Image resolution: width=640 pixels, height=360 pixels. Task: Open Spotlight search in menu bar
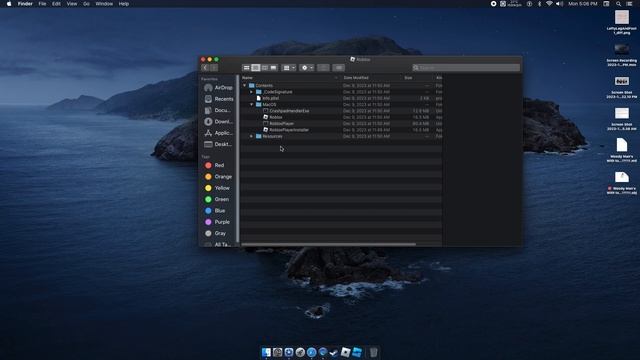coord(618,4)
